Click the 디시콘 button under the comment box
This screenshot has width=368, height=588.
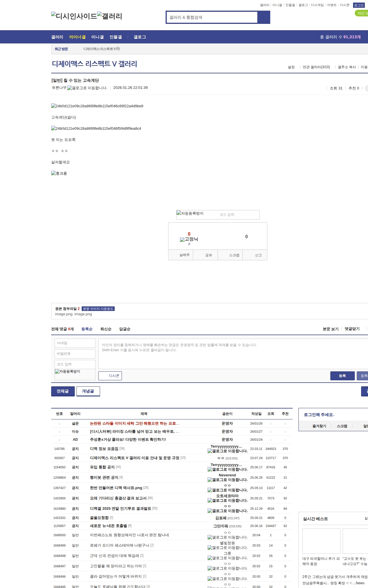[x=110, y=376]
